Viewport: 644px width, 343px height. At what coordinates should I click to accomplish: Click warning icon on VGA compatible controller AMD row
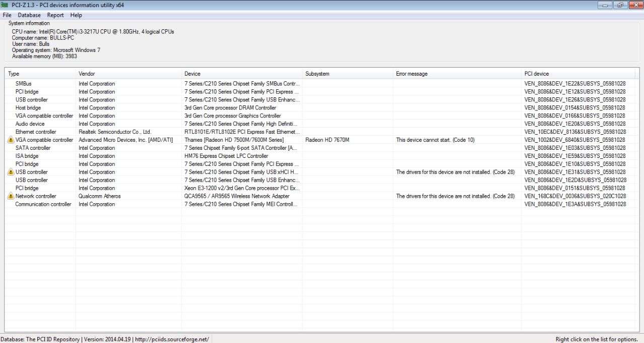pos(11,140)
